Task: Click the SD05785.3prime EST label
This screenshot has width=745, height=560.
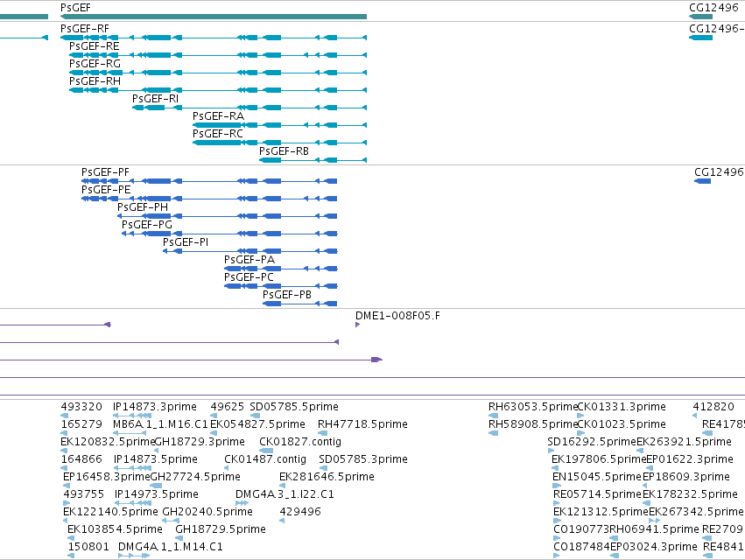Action: point(363,459)
